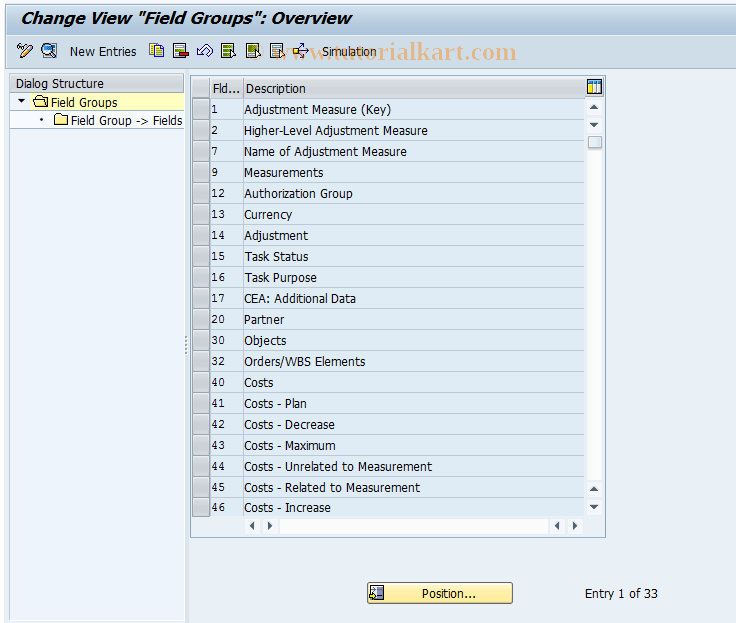Click Costs - Related to Measurement cell
The height and width of the screenshot is (623, 736).
click(414, 487)
